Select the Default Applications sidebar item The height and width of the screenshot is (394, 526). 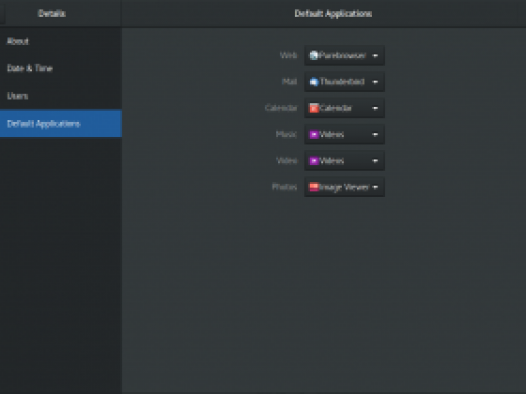click(61, 123)
